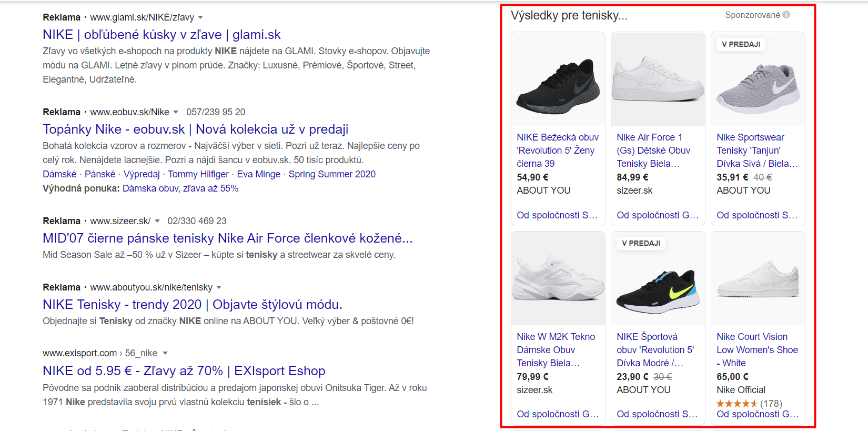Click the info icon beside Sponzorované

pos(786,15)
